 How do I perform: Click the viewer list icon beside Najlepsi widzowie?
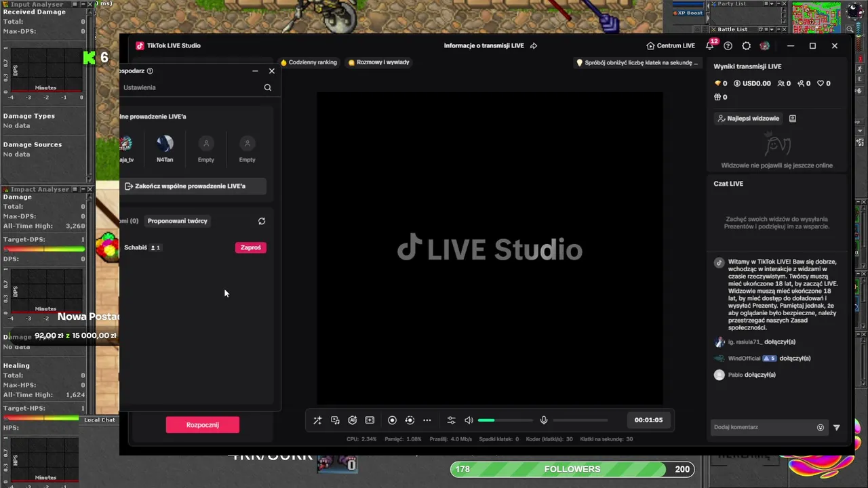(793, 119)
